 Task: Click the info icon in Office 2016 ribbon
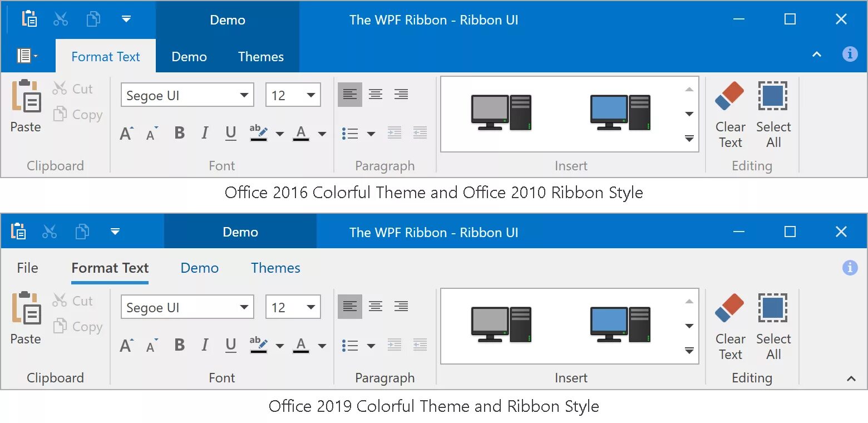(x=850, y=54)
